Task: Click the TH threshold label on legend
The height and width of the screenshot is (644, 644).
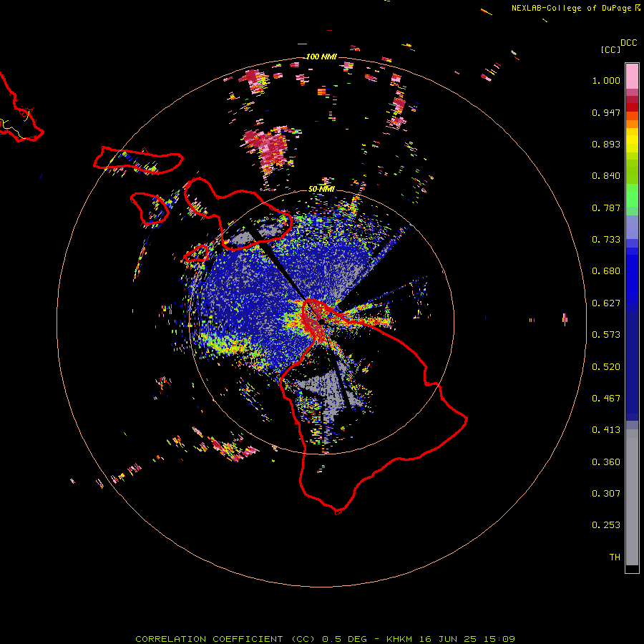Action: (615, 557)
